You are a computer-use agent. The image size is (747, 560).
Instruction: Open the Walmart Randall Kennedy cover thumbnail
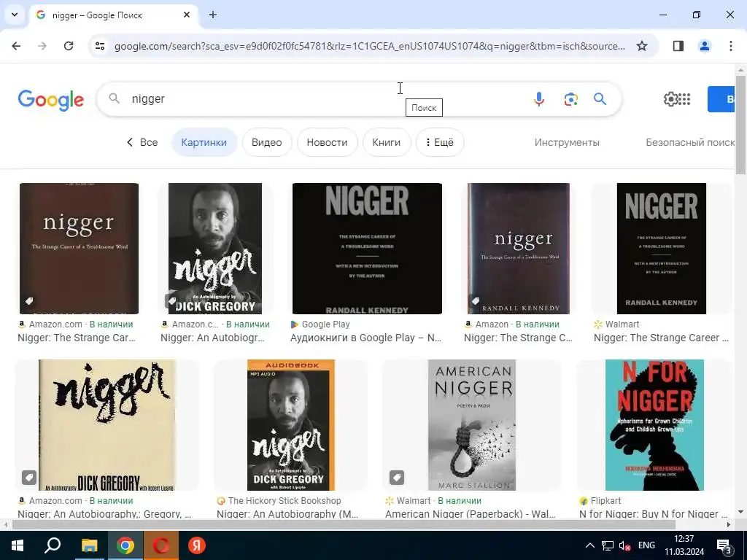[x=661, y=249]
